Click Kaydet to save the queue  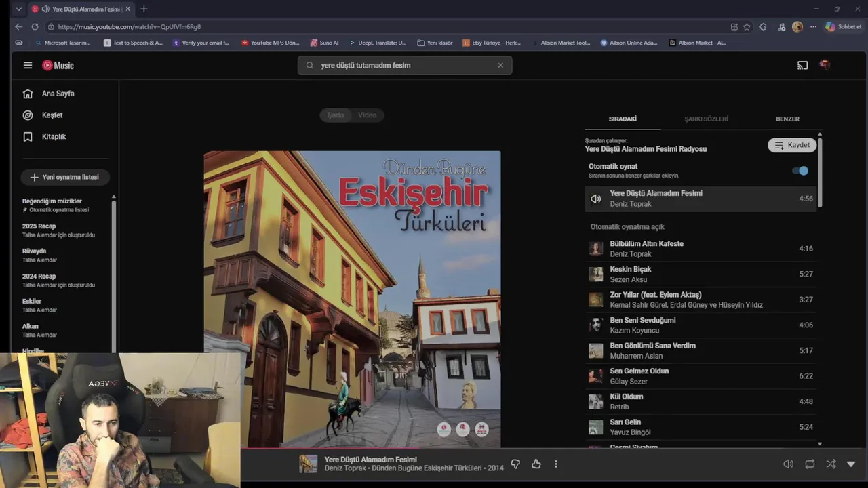[x=791, y=145]
